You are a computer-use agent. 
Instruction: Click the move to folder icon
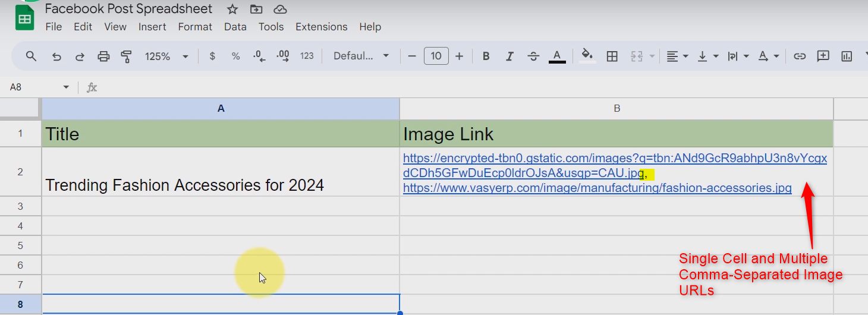256,10
